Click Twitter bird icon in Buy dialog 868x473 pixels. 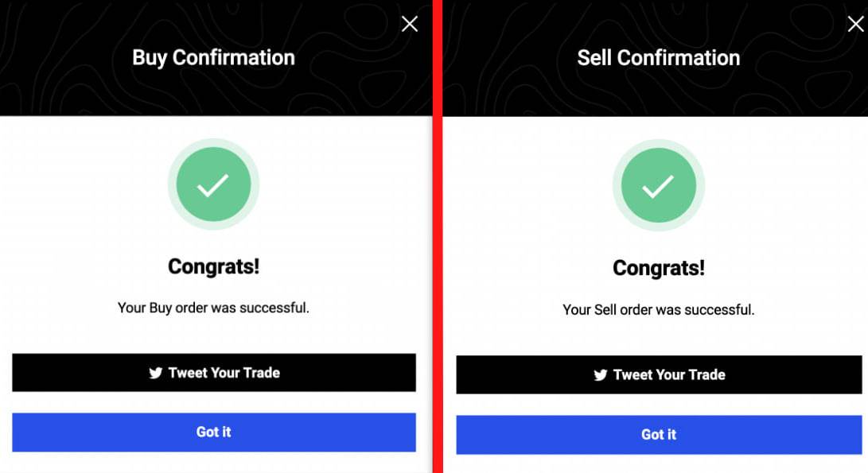pyautogui.click(x=156, y=373)
